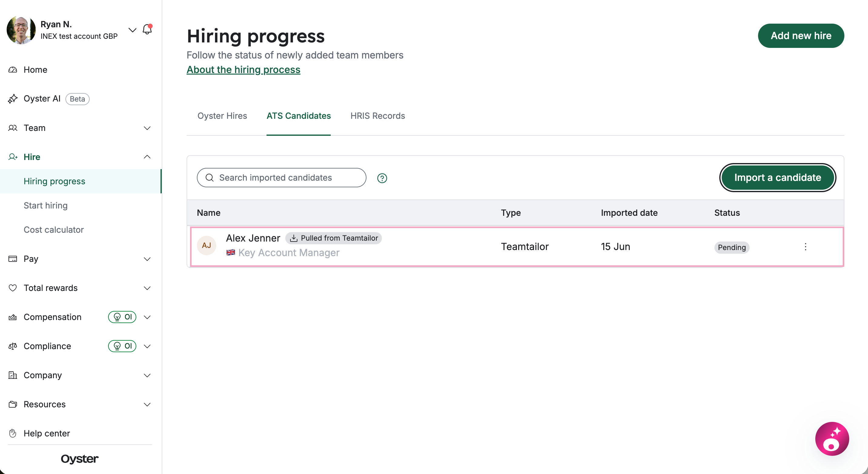868x474 pixels.
Task: Click the Teamtailor type cell
Action: [525, 246]
